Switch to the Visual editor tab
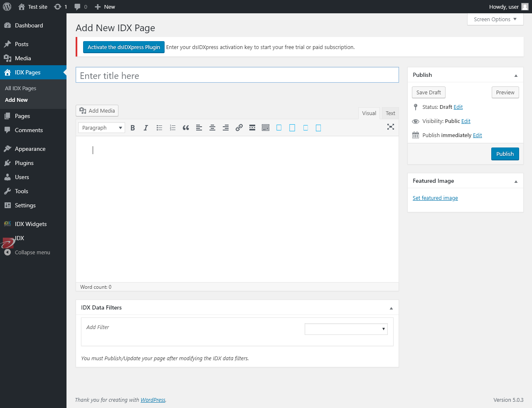 pos(369,113)
